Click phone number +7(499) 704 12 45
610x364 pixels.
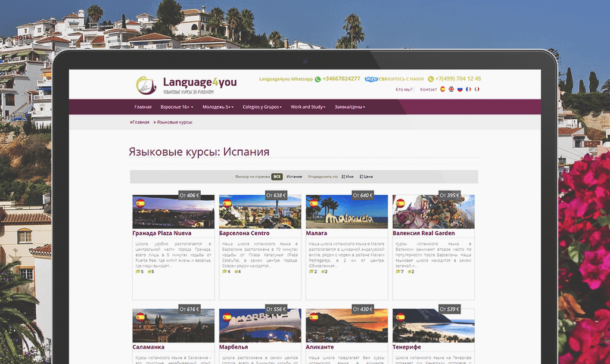click(458, 79)
